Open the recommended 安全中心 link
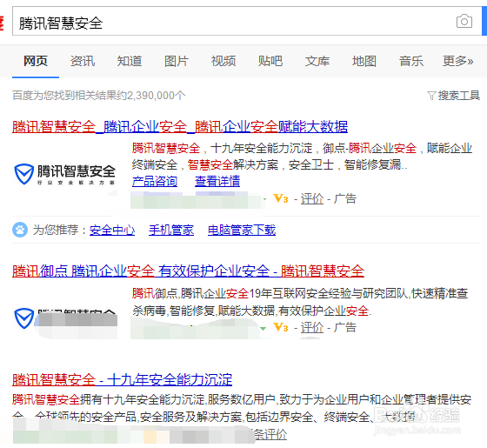The image size is (487, 448). [x=112, y=231]
